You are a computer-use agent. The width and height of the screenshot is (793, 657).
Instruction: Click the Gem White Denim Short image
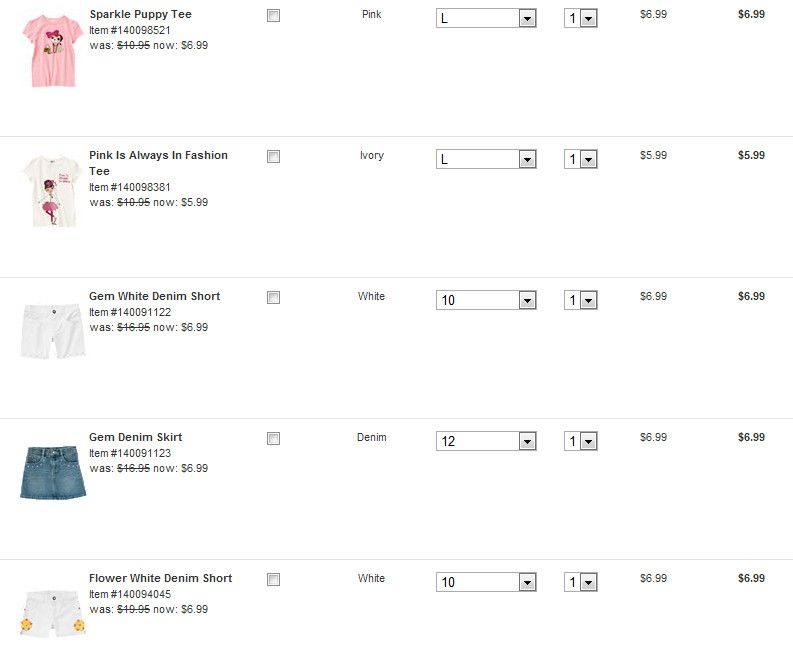click(x=53, y=330)
